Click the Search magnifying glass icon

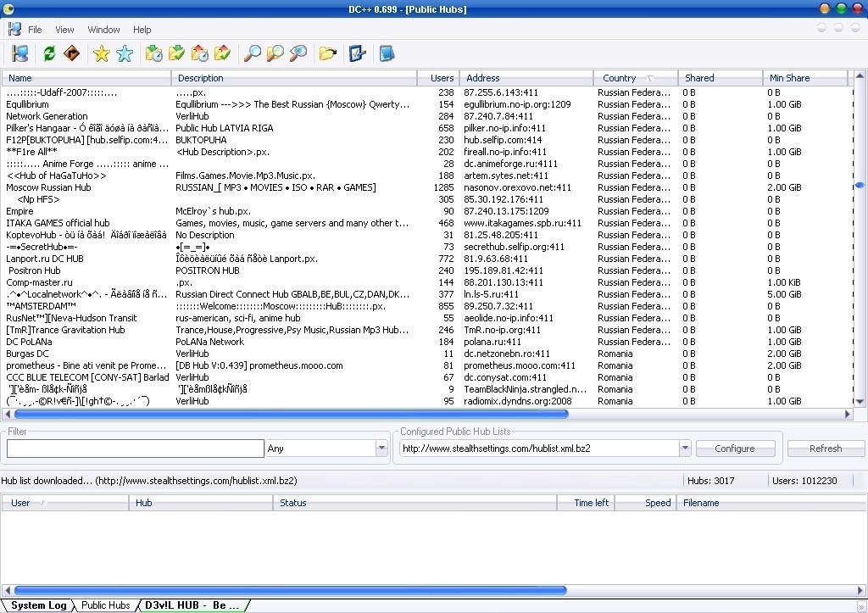[x=252, y=54]
